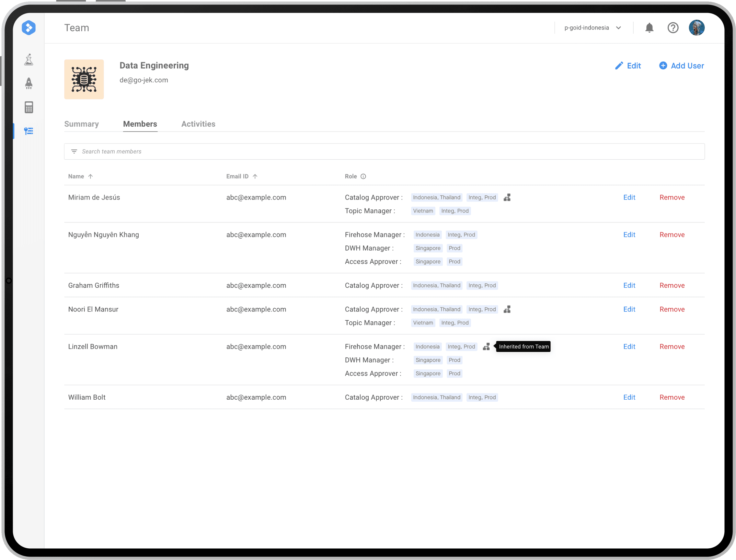Image resolution: width=736 pixels, height=560 pixels.
Task: Click Singapore tag in Nguyễn's DWH Manager role
Action: (x=428, y=248)
